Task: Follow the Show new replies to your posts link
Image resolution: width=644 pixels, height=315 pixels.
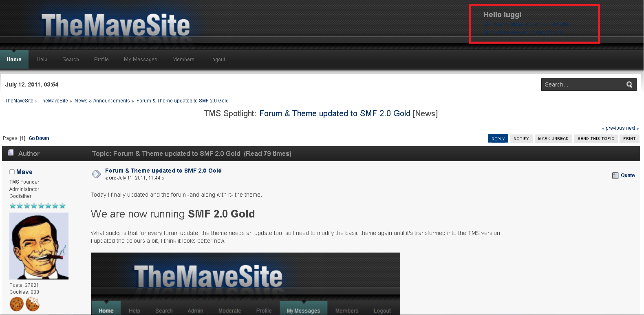Action: [523, 32]
